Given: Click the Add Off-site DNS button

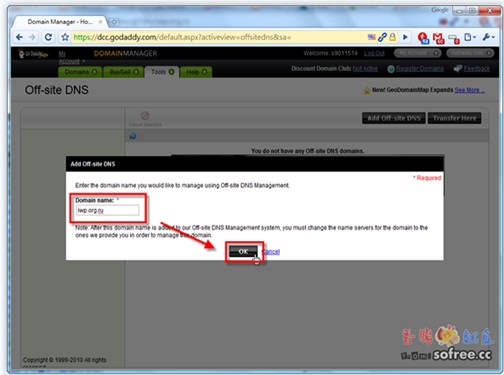Looking at the screenshot, I should (x=394, y=118).
